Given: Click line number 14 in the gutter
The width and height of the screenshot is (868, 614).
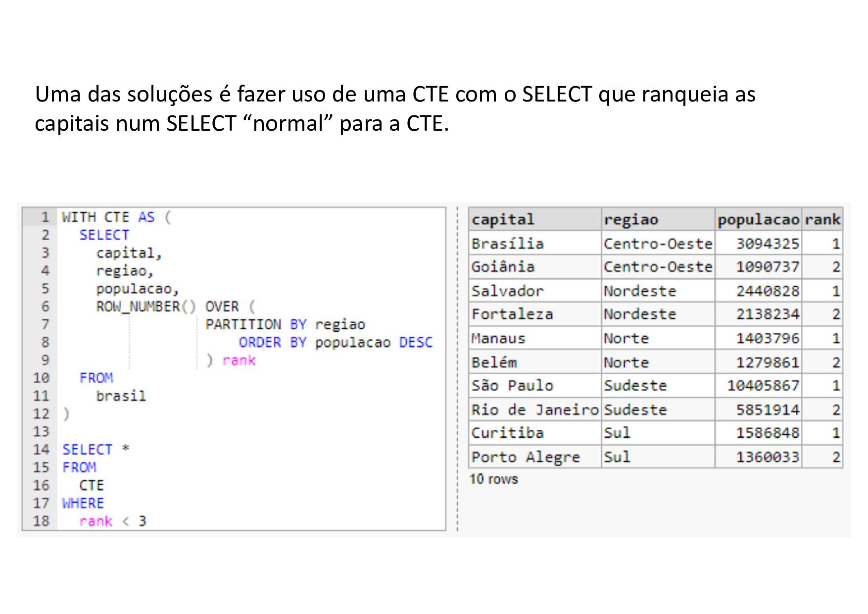Looking at the screenshot, I should 42,450.
